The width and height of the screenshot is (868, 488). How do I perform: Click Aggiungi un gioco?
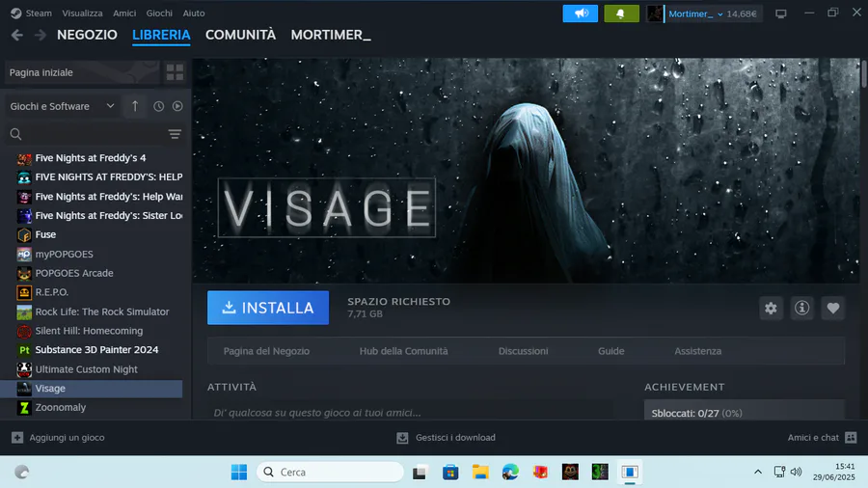click(x=58, y=438)
